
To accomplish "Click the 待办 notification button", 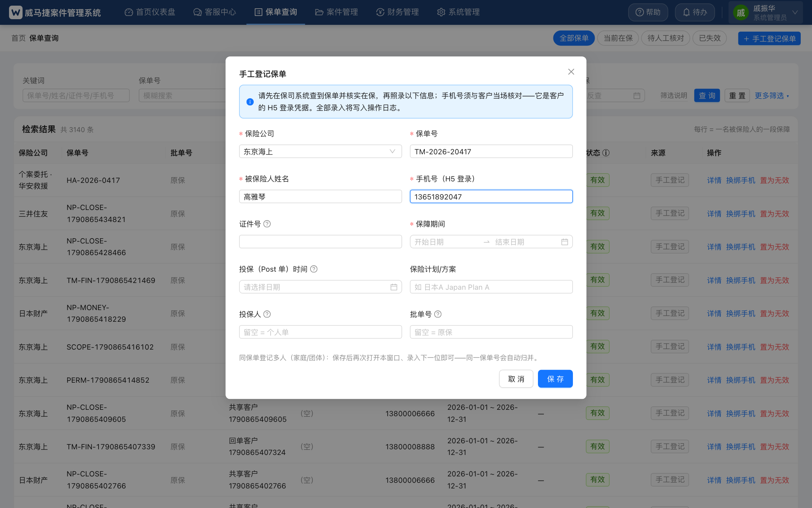I will tap(695, 12).
